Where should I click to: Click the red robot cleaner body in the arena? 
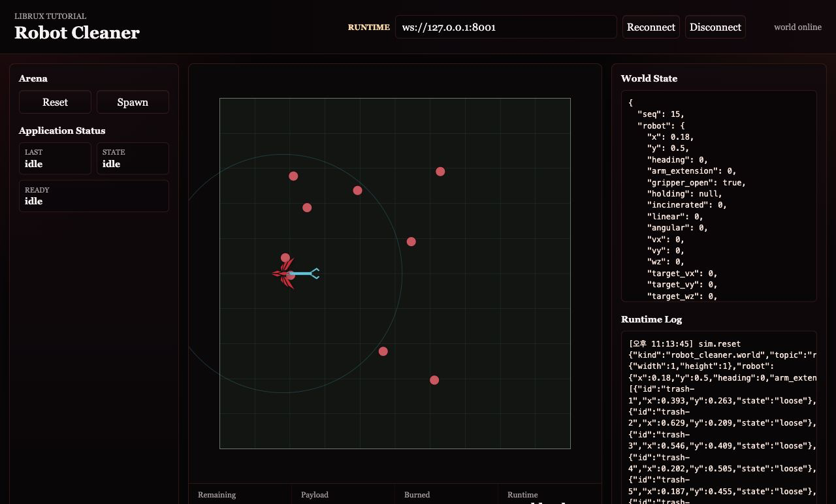point(284,274)
